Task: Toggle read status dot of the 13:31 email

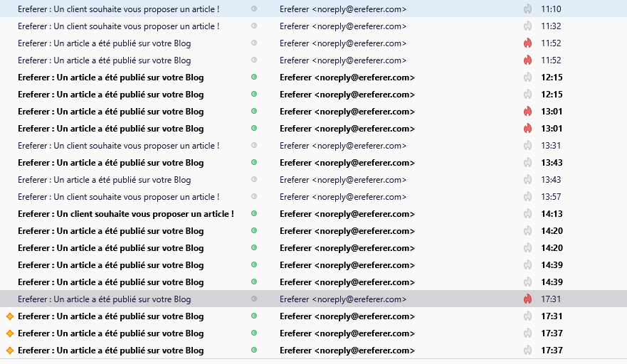Action: point(254,146)
